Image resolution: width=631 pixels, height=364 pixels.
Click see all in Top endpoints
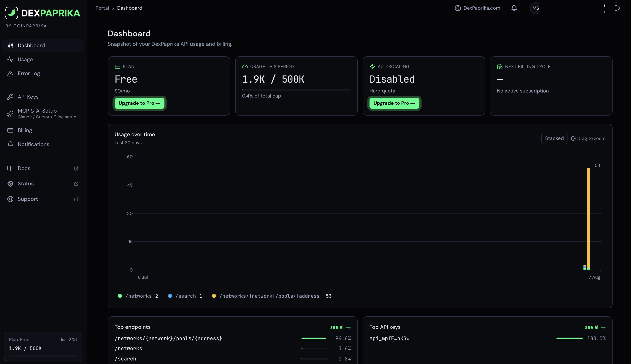pos(340,327)
